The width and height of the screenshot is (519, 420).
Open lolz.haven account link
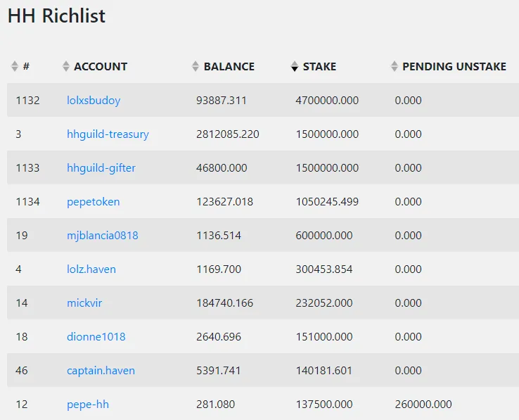tap(91, 269)
